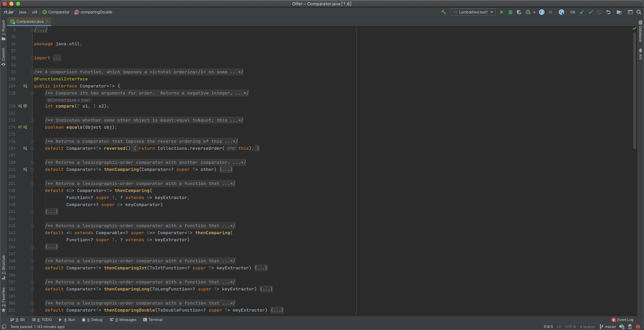Screen dimensions: 644x330
Task: Click the 514:5 cursor position indicator
Action: [548, 327]
